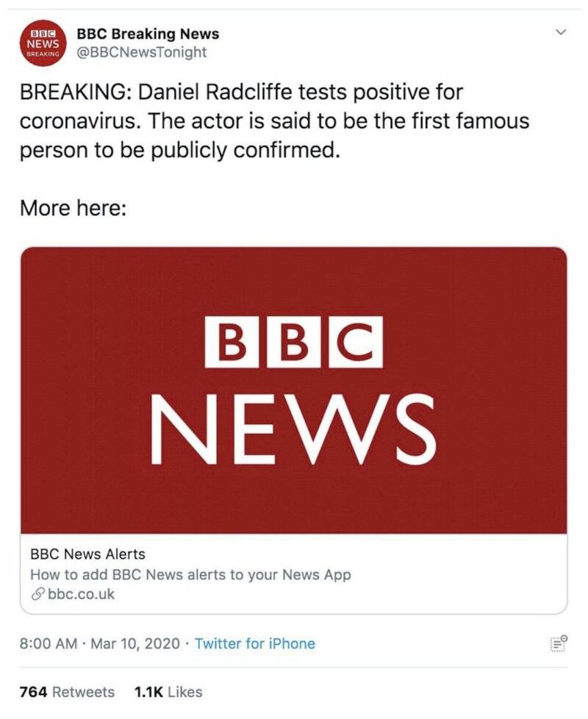Click the "How to add BBC News alerts" description
The height and width of the screenshot is (719, 588).
click(190, 574)
